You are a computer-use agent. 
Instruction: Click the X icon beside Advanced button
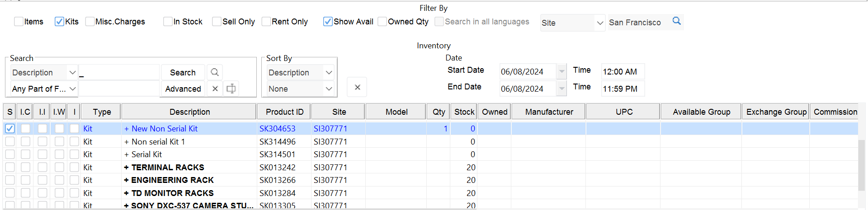click(215, 89)
